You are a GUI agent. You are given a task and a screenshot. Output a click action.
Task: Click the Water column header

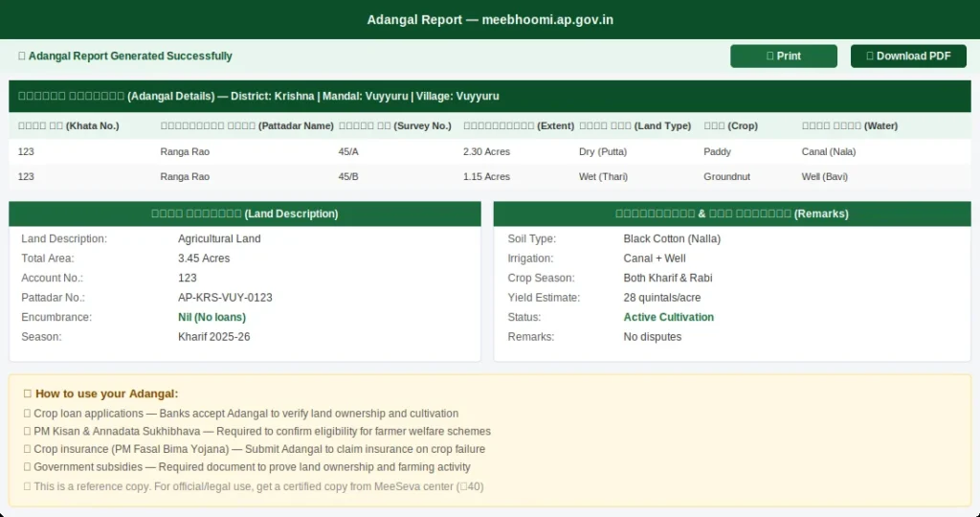pos(850,125)
